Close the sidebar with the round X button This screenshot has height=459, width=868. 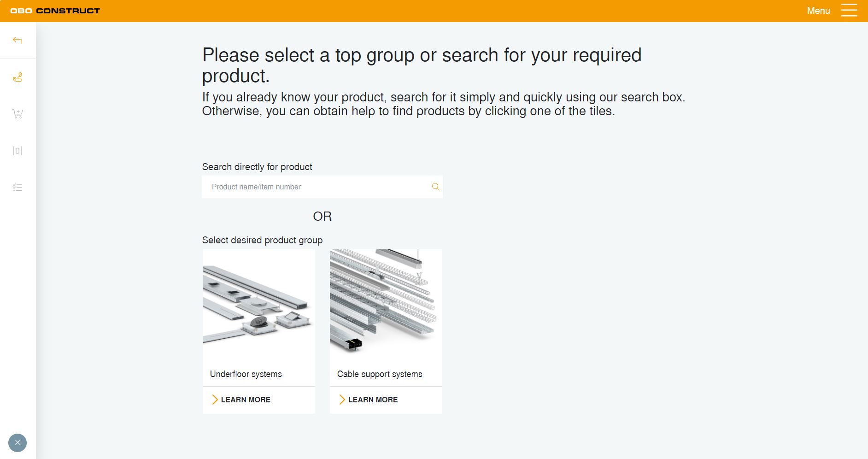(x=18, y=443)
